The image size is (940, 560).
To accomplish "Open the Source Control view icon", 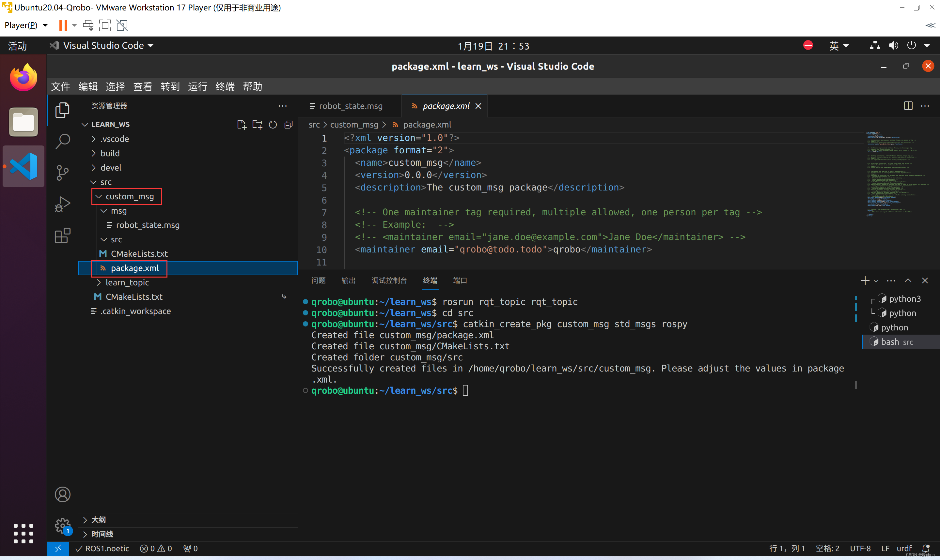I will 62,173.
